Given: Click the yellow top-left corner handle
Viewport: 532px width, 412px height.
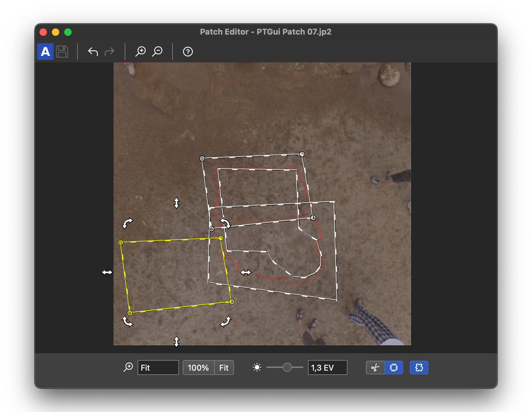Looking at the screenshot, I should [121, 242].
